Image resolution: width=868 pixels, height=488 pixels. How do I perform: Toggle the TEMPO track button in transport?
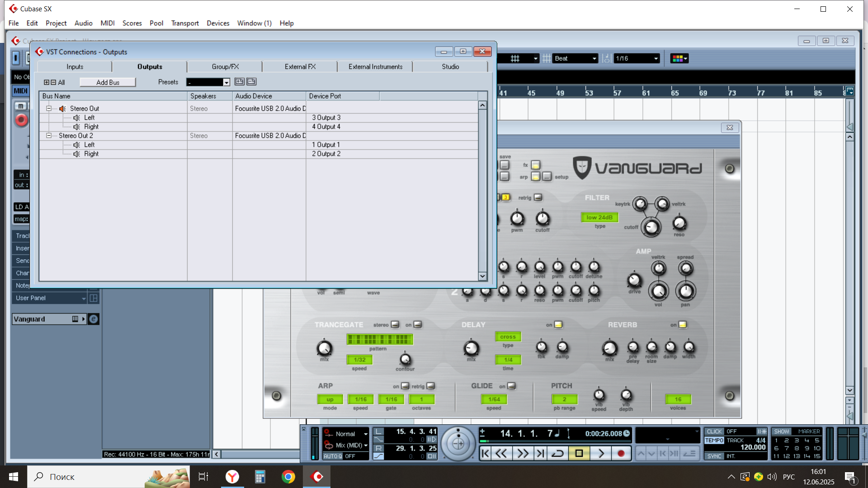tap(714, 441)
